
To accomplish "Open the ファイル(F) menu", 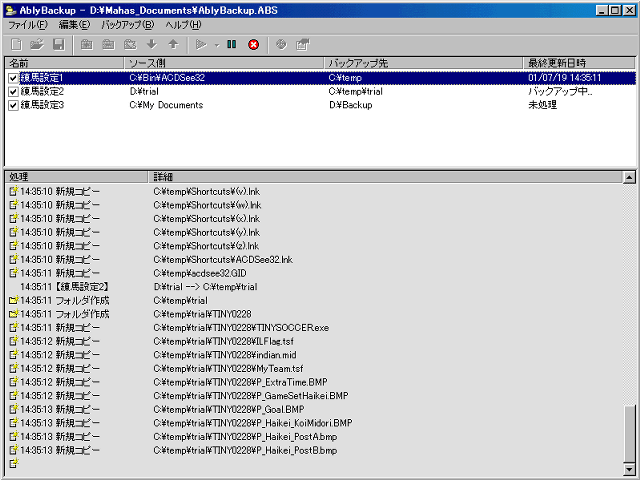I will click(28, 25).
